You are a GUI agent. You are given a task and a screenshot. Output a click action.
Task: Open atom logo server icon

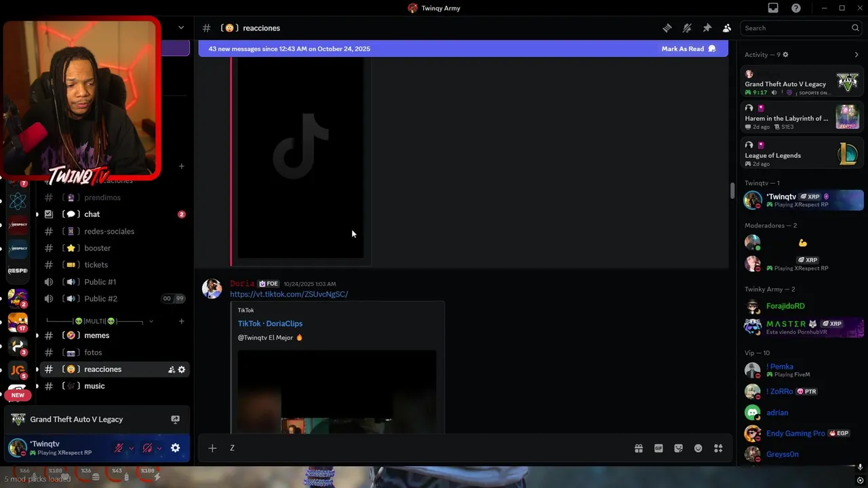[x=18, y=201]
